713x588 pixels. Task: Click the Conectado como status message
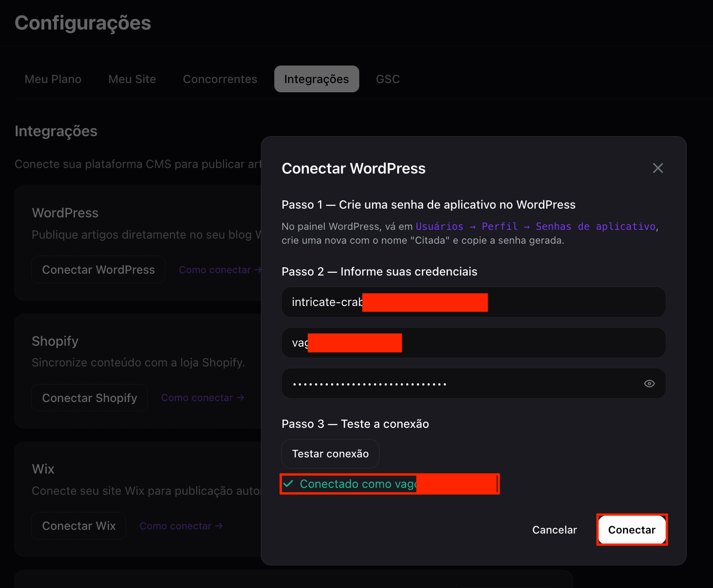(x=390, y=484)
